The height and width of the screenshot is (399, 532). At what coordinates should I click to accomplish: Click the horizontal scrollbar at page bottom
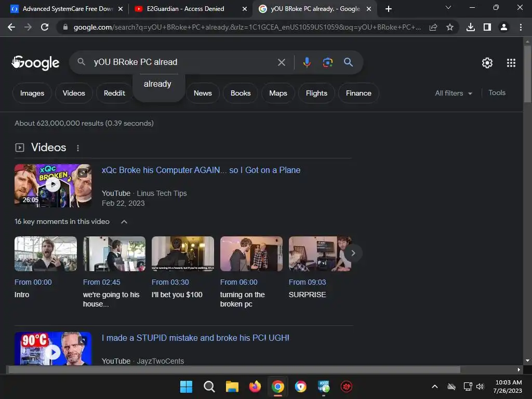pyautogui.click(x=234, y=369)
